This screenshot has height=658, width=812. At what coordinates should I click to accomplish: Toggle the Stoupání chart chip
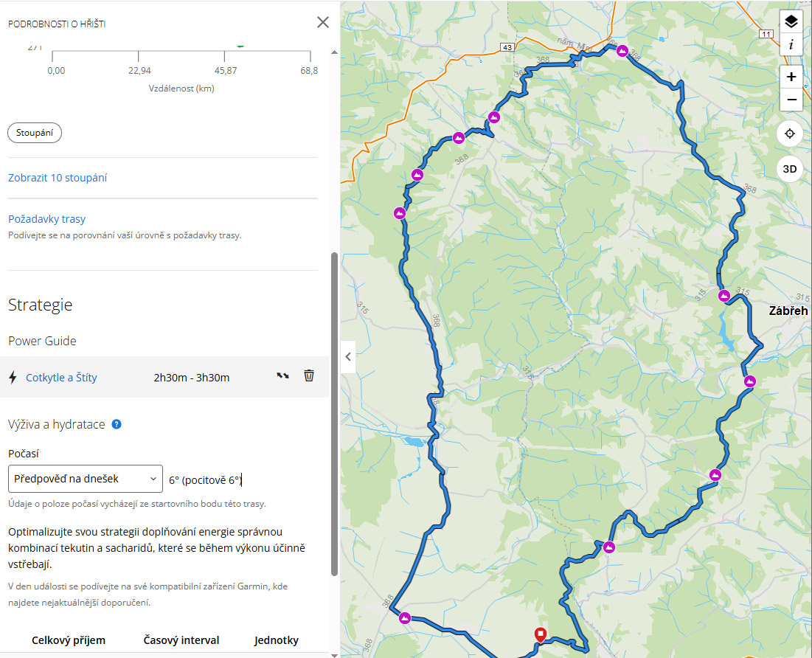click(35, 133)
